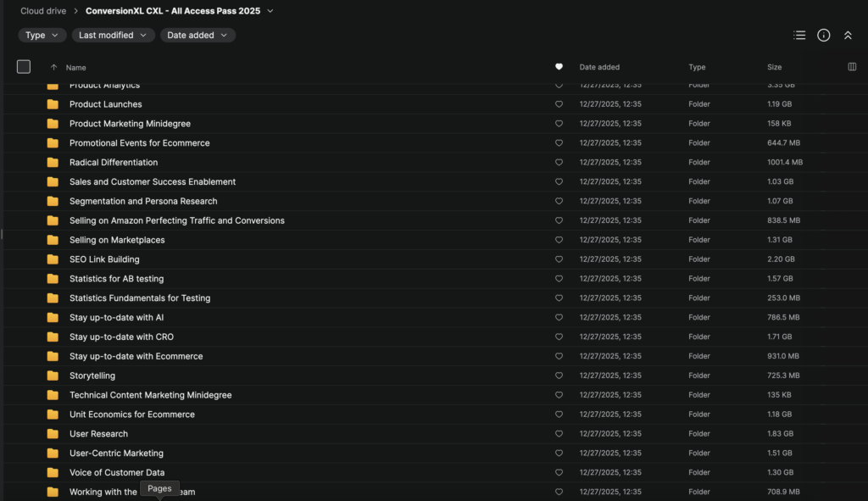The width and height of the screenshot is (868, 501).
Task: Go to Cloud drive breadcrumb
Action: 44,11
